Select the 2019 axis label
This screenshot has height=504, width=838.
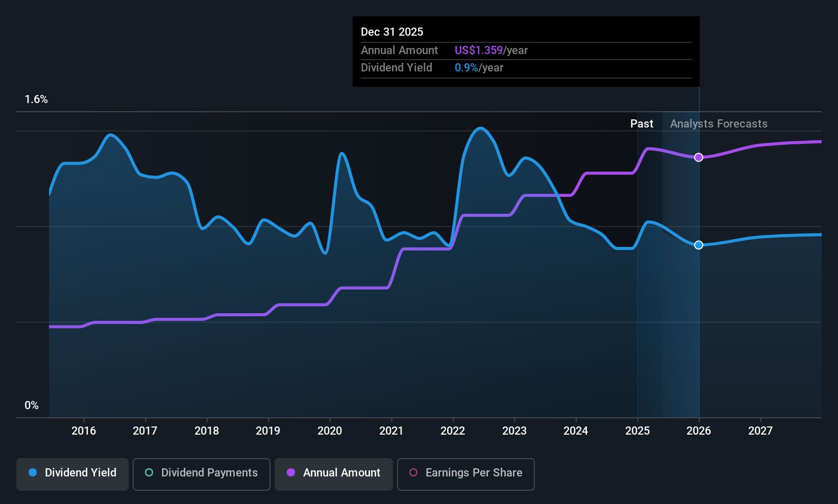click(268, 431)
